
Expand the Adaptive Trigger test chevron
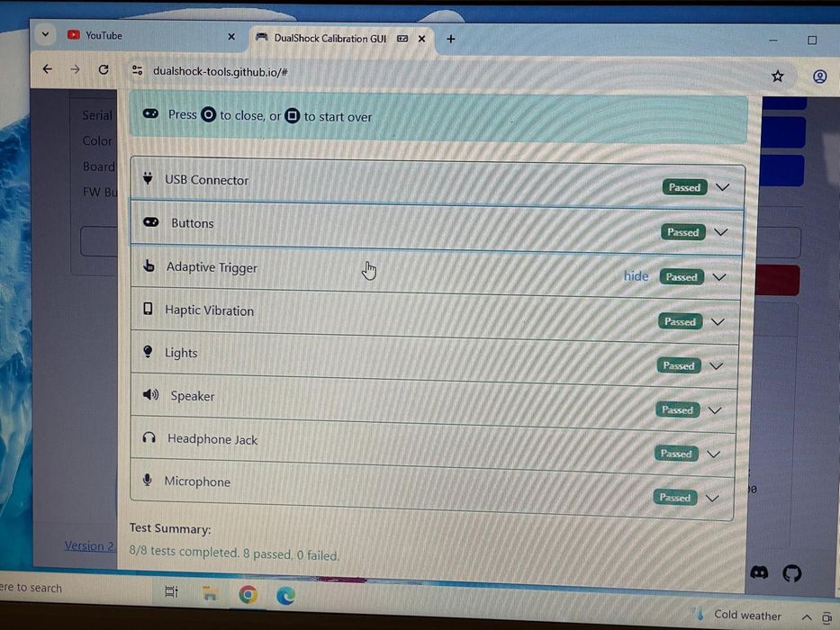[719, 277]
